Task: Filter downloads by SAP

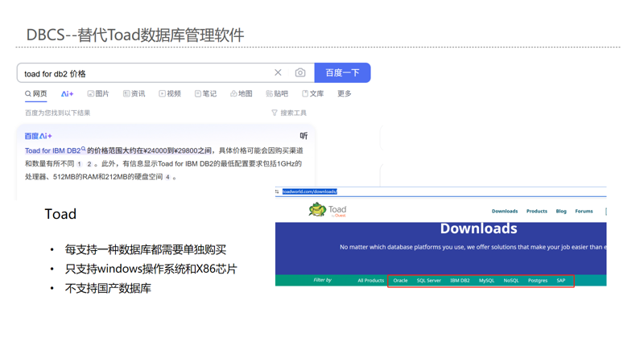Action: coord(561,281)
